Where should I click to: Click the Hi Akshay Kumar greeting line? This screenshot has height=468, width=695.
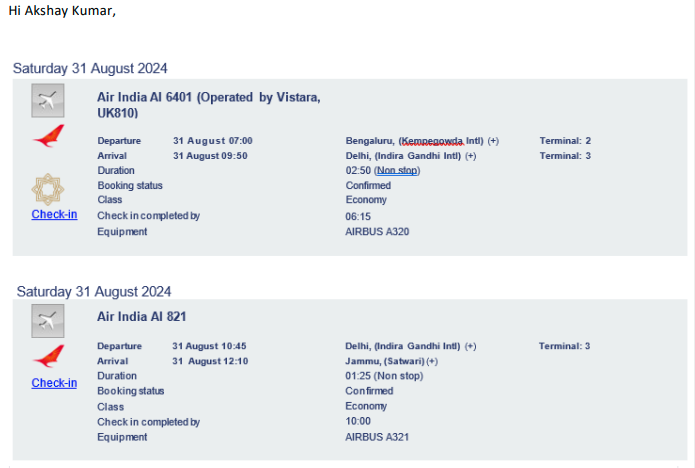pyautogui.click(x=62, y=11)
